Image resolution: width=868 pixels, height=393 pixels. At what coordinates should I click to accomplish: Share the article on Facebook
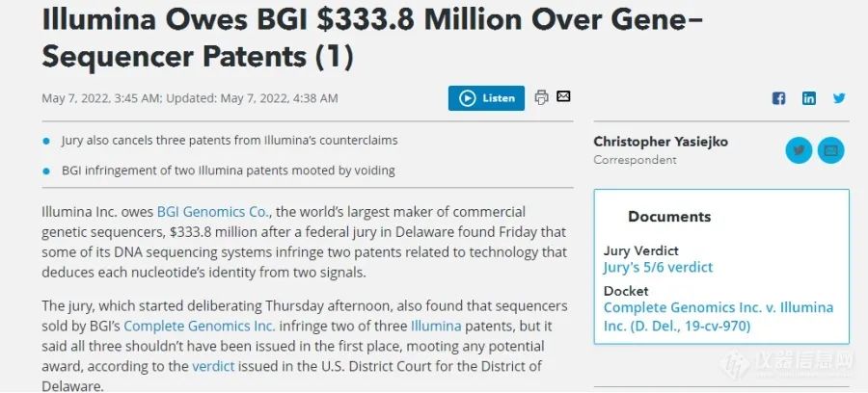(778, 98)
